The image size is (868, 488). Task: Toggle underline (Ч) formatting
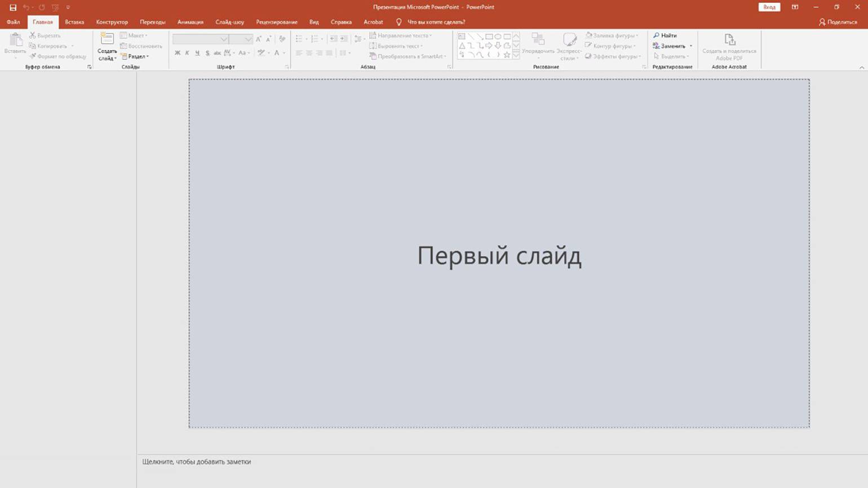pyautogui.click(x=197, y=53)
